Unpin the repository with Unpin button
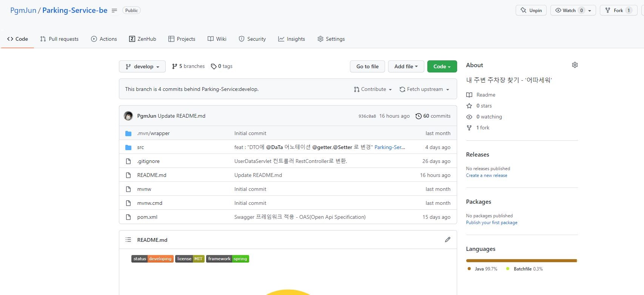The image size is (644, 295). (x=531, y=10)
